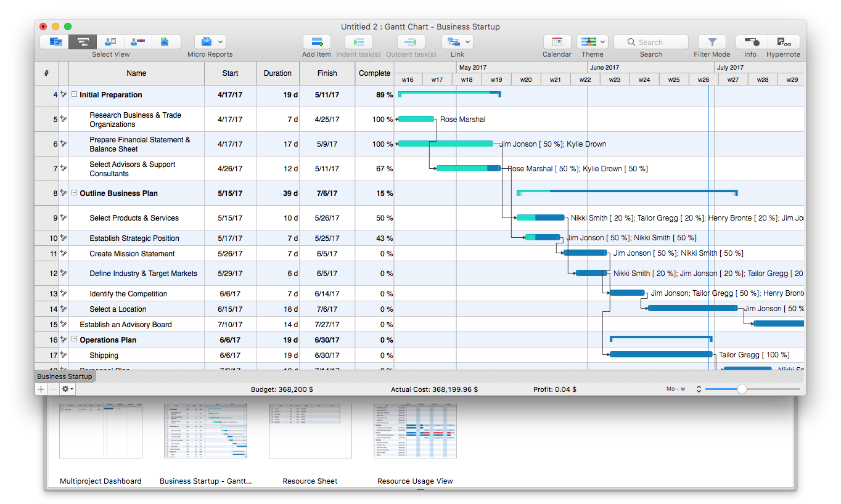The height and width of the screenshot is (504, 841).
Task: Expand the Link type dropdown
Action: click(467, 42)
